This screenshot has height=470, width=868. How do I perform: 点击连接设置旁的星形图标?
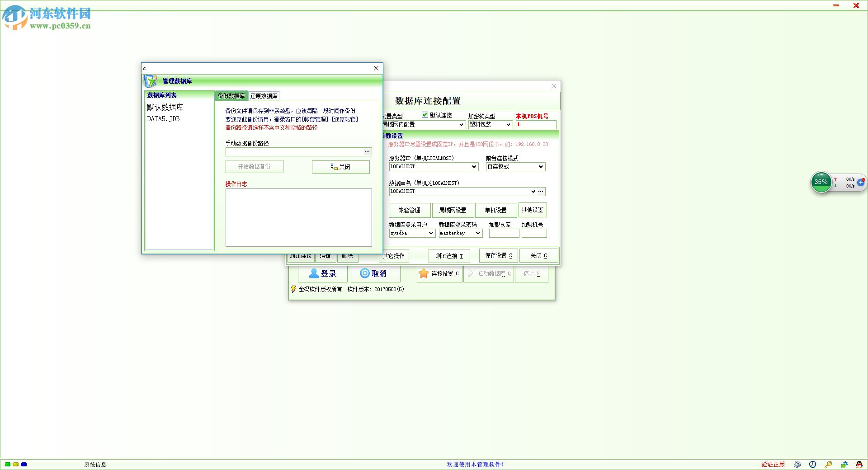423,273
